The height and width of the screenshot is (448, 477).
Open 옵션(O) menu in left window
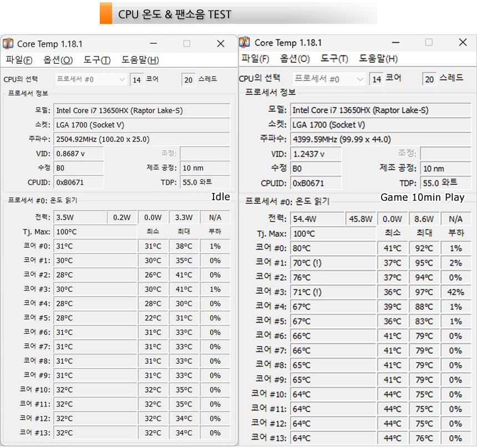(x=58, y=60)
